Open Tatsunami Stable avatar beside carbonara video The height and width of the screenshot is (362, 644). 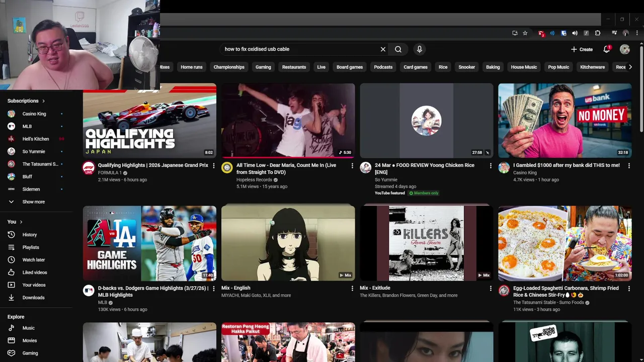(504, 291)
